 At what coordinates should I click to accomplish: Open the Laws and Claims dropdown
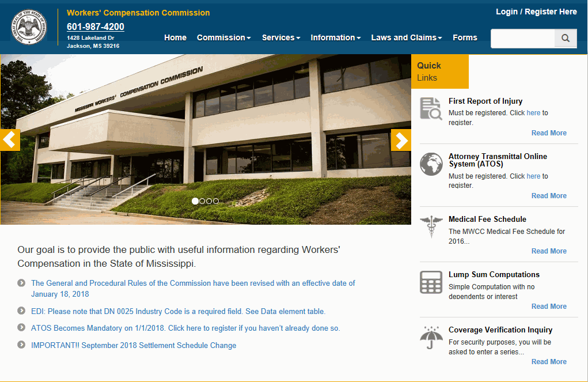click(x=407, y=37)
